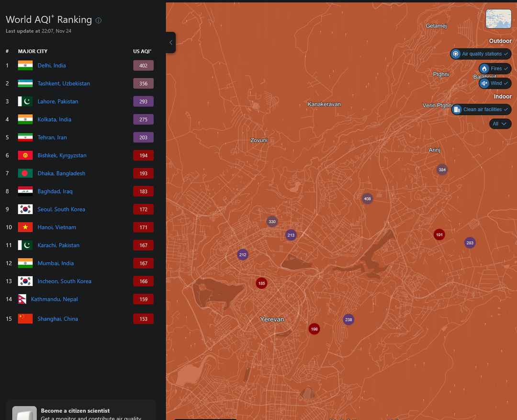Click the 330 air quality marker
The height and width of the screenshot is (420, 517).
pyautogui.click(x=272, y=222)
